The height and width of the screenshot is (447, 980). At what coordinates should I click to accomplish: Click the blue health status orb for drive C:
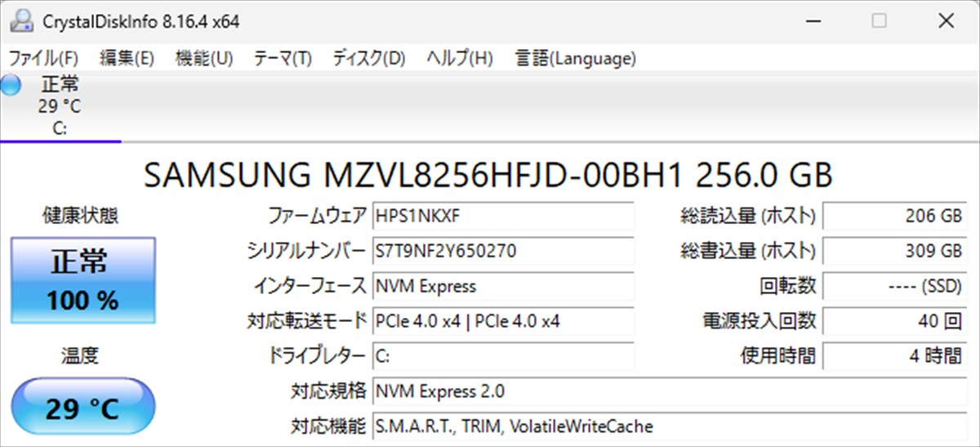[x=11, y=85]
